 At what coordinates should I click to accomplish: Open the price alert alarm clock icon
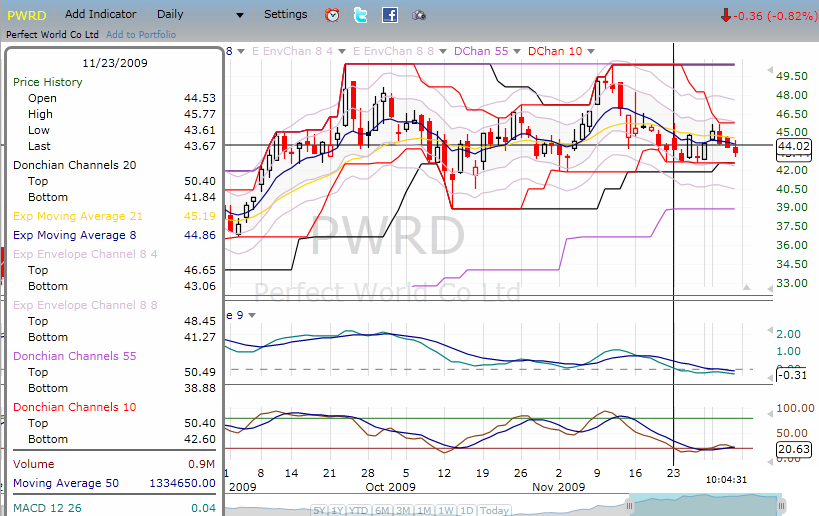(332, 15)
